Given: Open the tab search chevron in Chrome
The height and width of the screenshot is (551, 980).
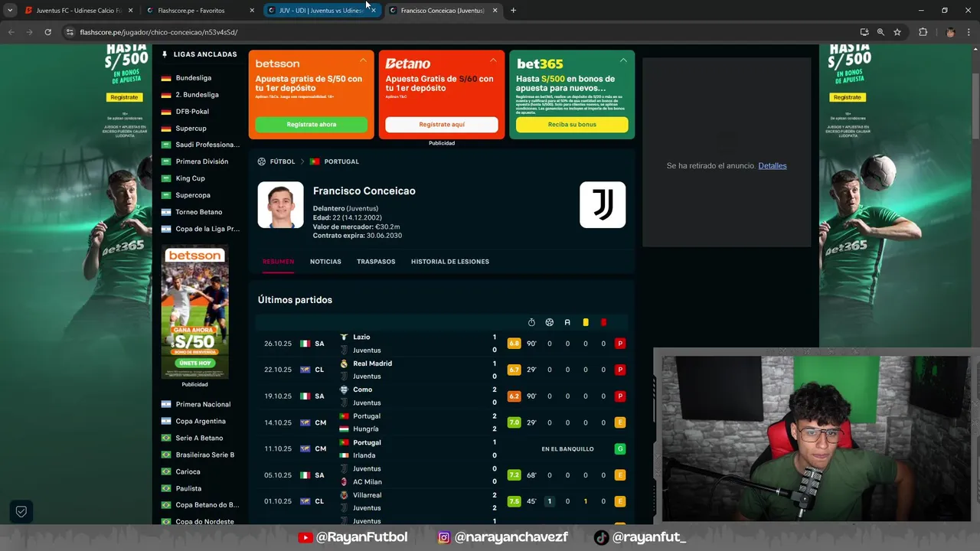Looking at the screenshot, I should tap(10, 10).
